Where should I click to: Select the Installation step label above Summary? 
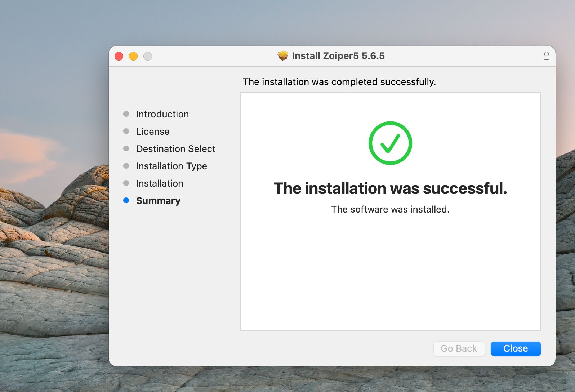[x=160, y=183]
